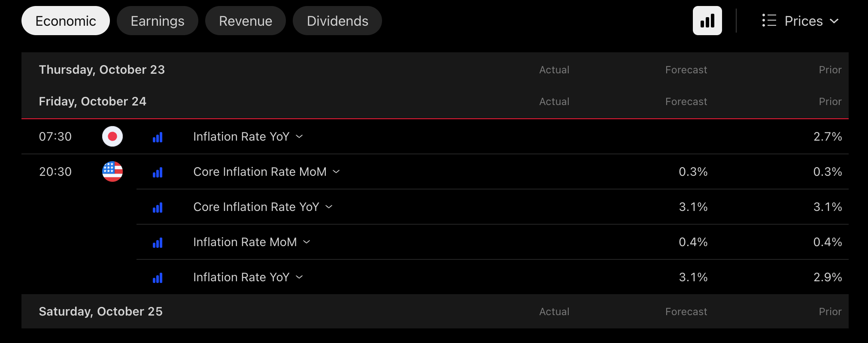Click the United States flag icon
The width and height of the screenshot is (868, 343).
click(112, 171)
